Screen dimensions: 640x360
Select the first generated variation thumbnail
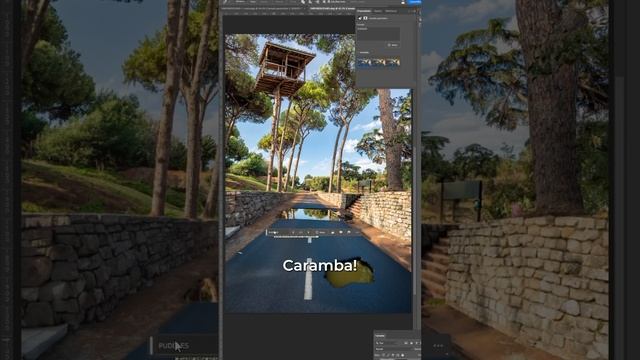click(x=364, y=62)
